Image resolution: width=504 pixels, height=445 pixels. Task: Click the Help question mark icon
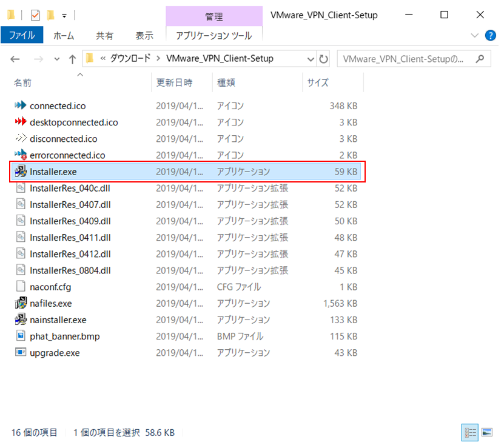tap(489, 35)
